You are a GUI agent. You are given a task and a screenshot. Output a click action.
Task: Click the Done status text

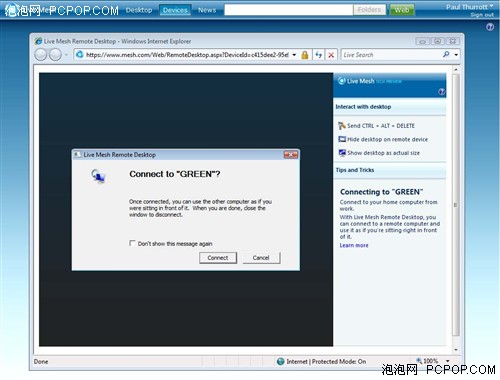coord(41,361)
